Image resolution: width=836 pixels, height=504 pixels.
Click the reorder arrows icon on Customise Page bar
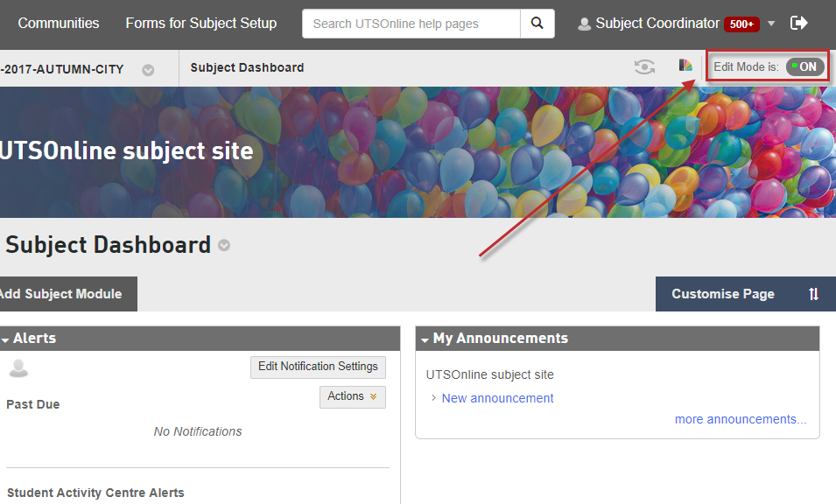coord(813,294)
